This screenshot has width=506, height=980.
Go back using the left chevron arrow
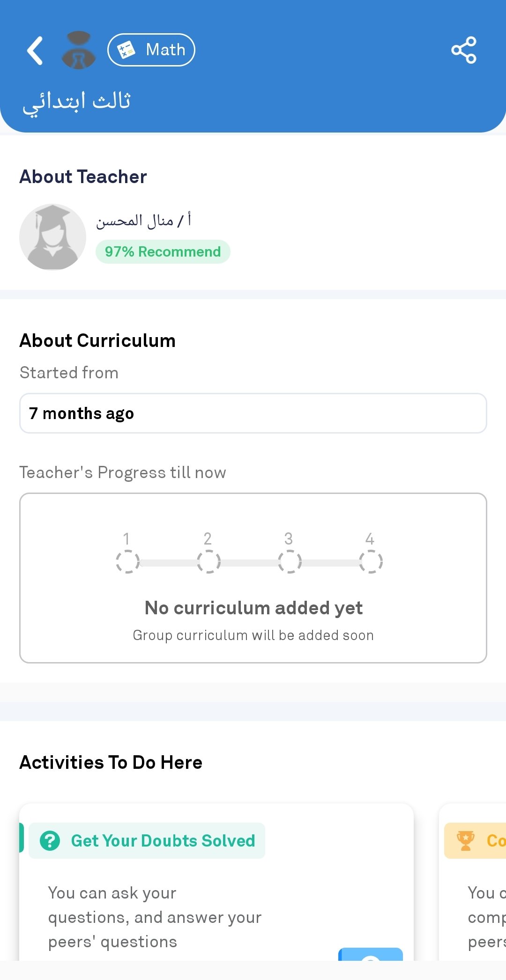coord(35,50)
